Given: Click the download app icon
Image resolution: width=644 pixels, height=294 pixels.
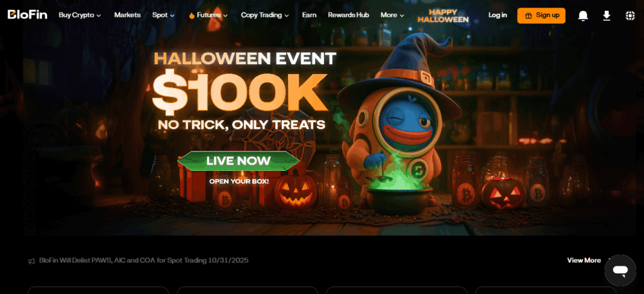Looking at the screenshot, I should point(606,16).
